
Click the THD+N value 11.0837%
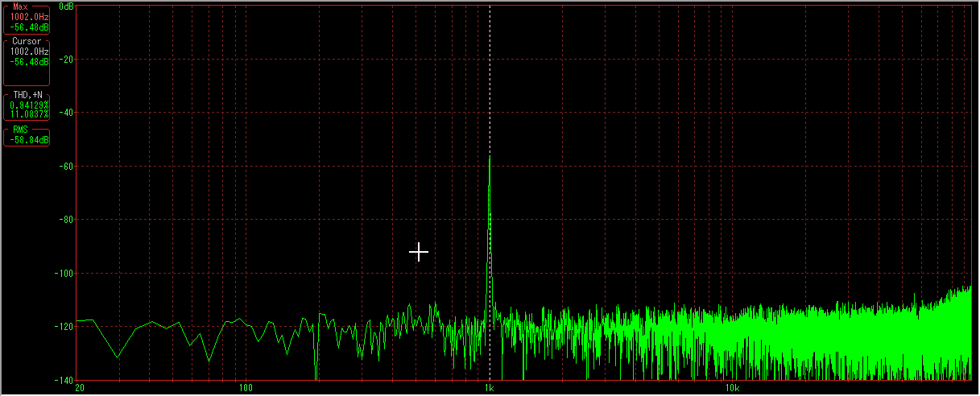click(30, 113)
